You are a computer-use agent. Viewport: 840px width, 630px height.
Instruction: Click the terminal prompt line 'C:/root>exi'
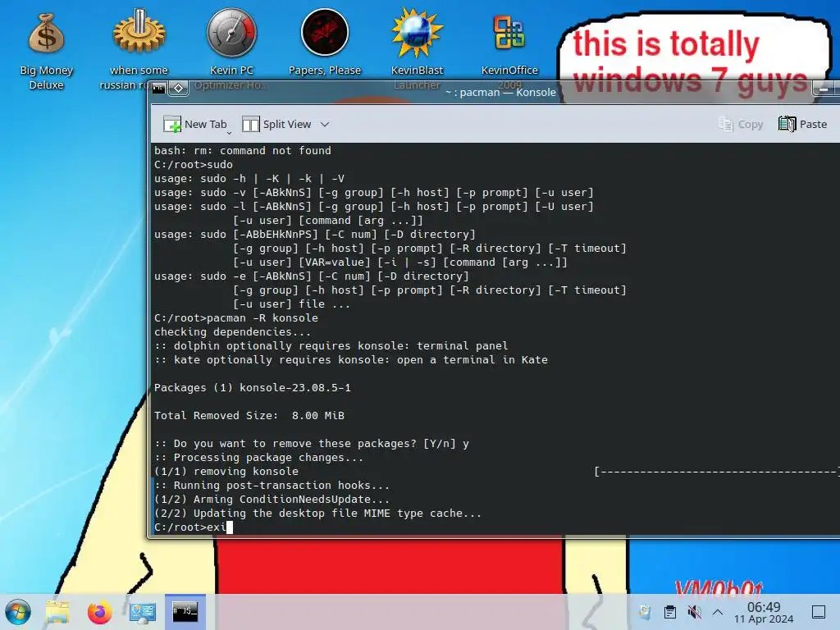194,527
